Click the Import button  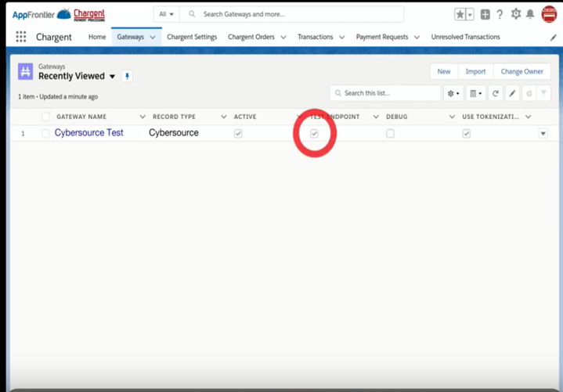click(475, 71)
